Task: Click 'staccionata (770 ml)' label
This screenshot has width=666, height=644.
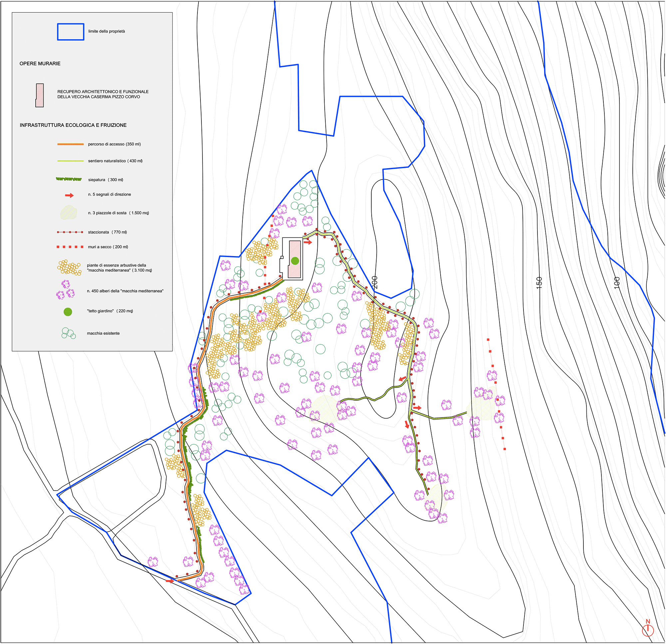Action: point(107,232)
